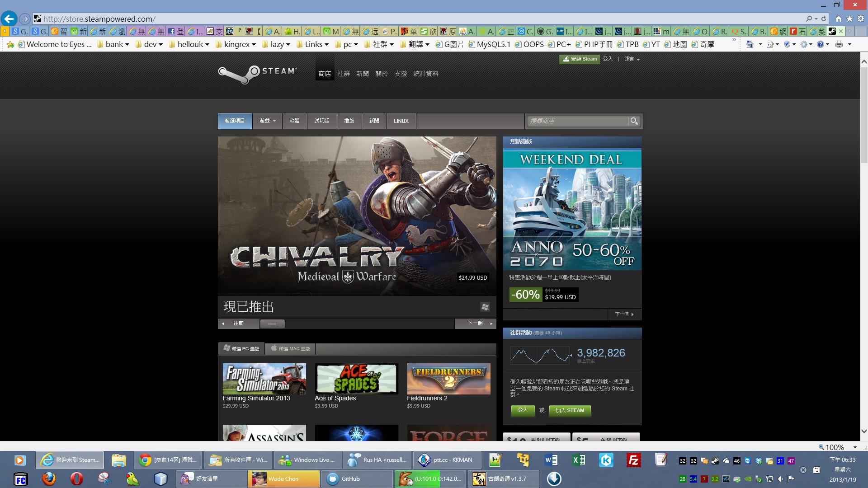Open the Fieldrunners 2 game thumbnail
The image size is (868, 488).
(x=448, y=379)
